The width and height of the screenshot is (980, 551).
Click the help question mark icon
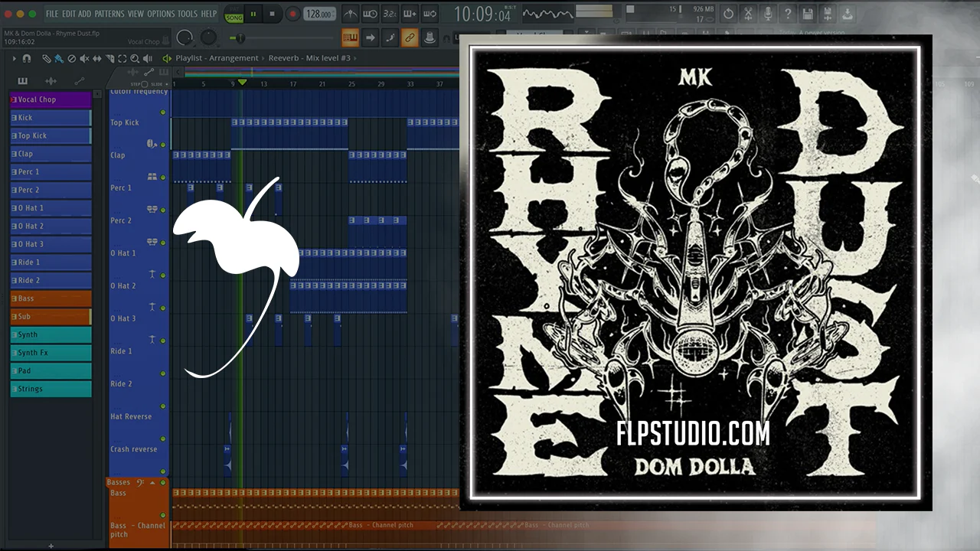coord(788,14)
